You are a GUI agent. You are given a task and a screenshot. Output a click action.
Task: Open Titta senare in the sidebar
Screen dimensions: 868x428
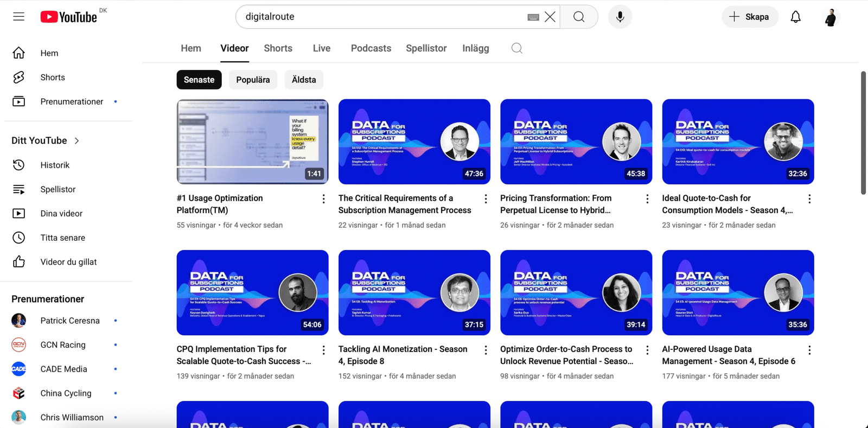[68, 238]
